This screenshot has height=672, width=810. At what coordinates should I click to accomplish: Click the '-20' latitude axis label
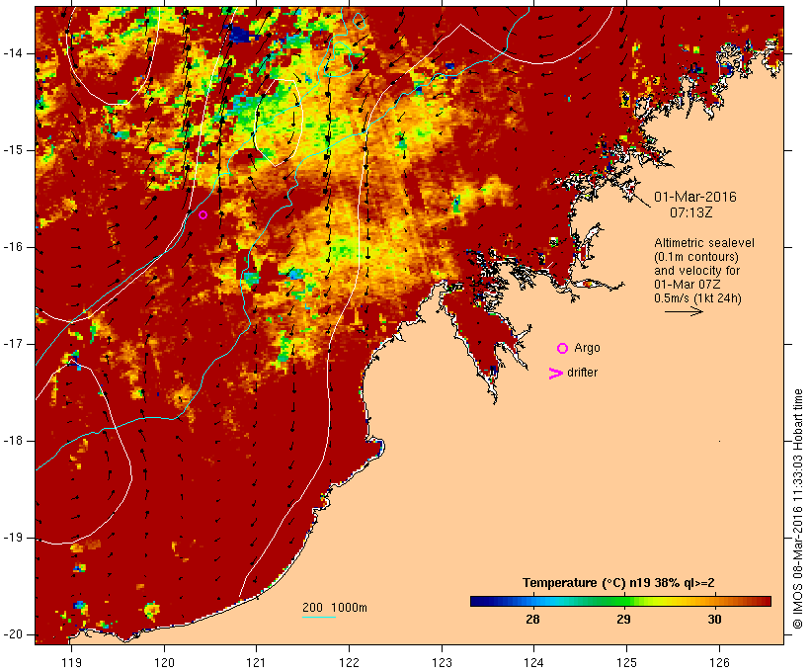12,634
